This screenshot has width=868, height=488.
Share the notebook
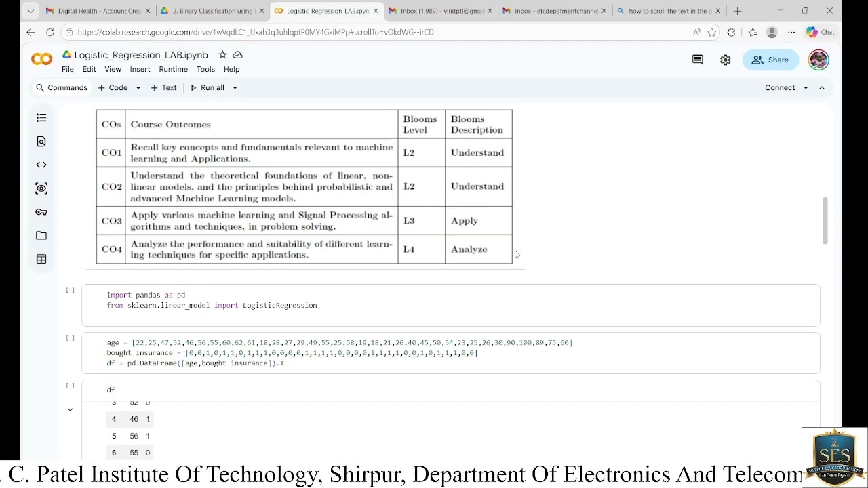[x=770, y=60]
